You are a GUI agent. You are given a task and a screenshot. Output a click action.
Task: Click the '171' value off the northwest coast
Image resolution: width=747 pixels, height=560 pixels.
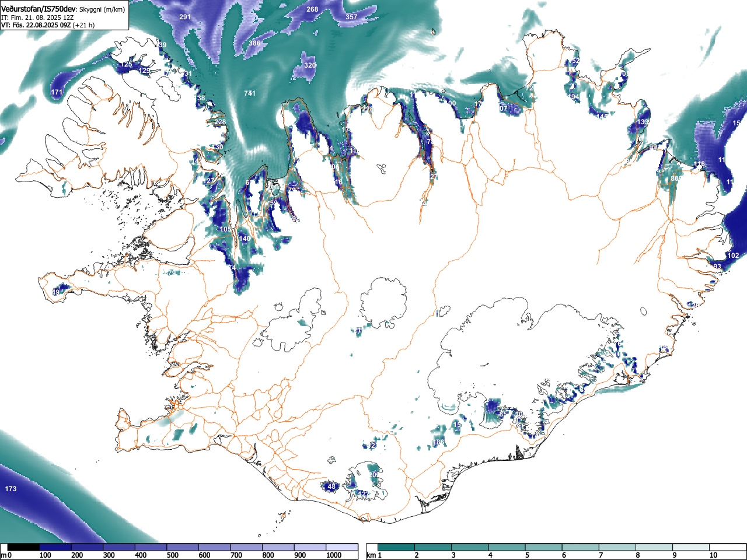(x=57, y=93)
